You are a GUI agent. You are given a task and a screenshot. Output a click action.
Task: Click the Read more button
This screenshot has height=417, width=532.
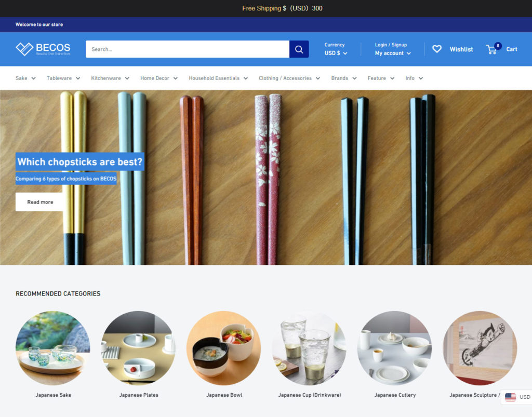pos(40,202)
